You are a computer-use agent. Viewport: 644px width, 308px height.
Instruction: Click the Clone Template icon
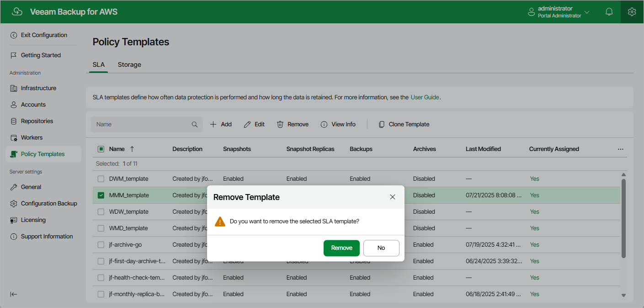[x=382, y=124]
